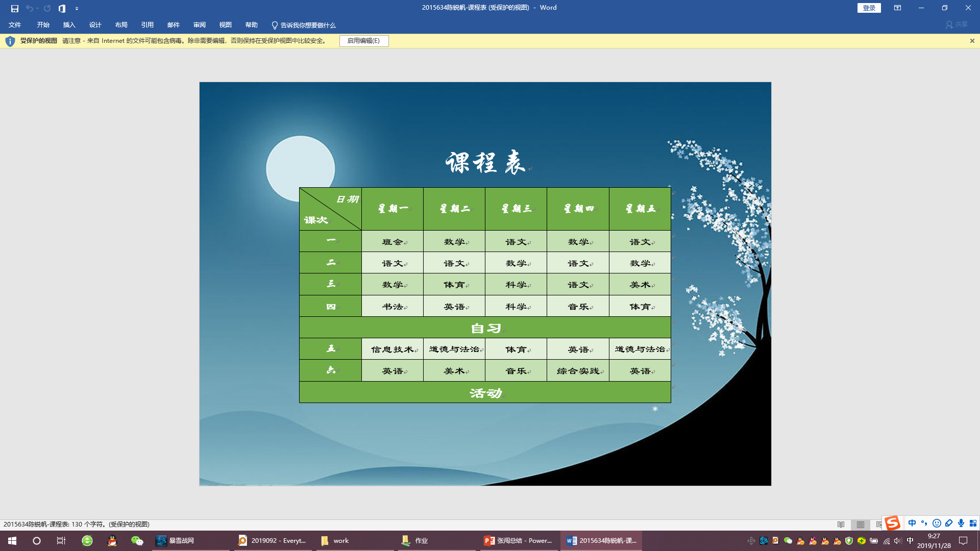The image size is (980, 551).
Task: Open QQ penguin icon on taskbar
Action: pyautogui.click(x=112, y=540)
